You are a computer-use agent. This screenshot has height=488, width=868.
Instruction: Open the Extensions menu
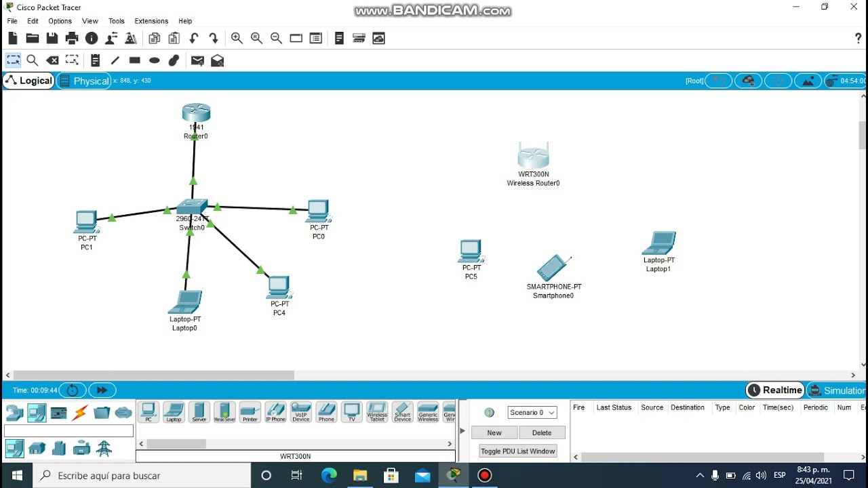(x=151, y=21)
